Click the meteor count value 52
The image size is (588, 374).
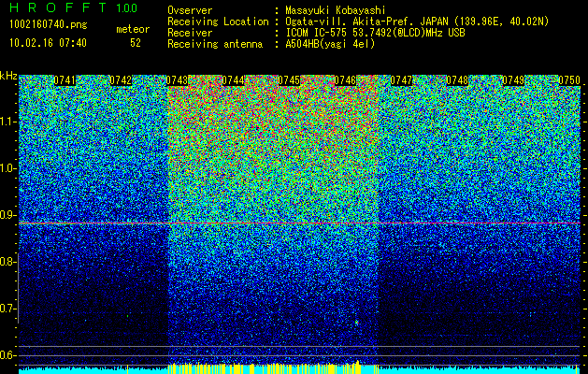tap(136, 43)
